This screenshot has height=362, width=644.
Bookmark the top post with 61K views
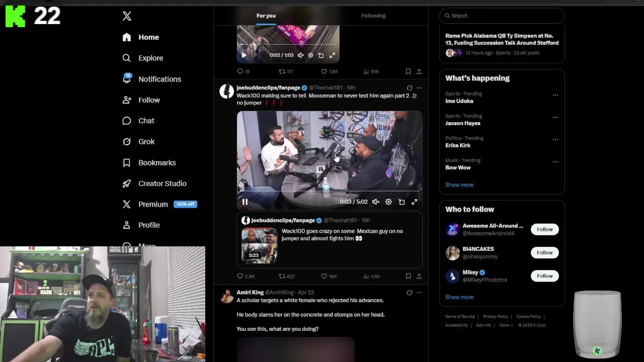[x=408, y=71]
